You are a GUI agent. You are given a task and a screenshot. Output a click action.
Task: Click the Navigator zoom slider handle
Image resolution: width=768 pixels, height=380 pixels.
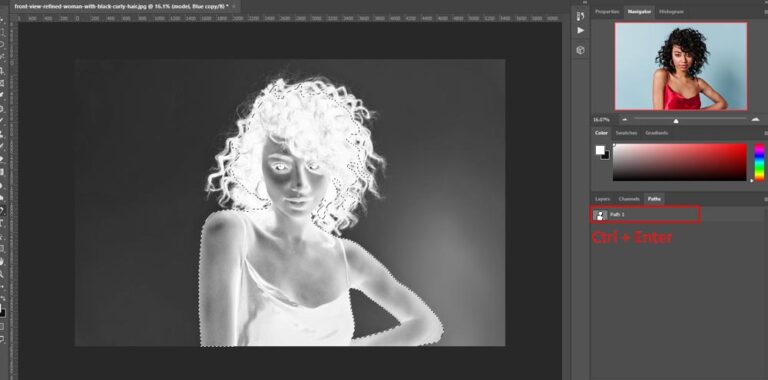[x=676, y=120]
